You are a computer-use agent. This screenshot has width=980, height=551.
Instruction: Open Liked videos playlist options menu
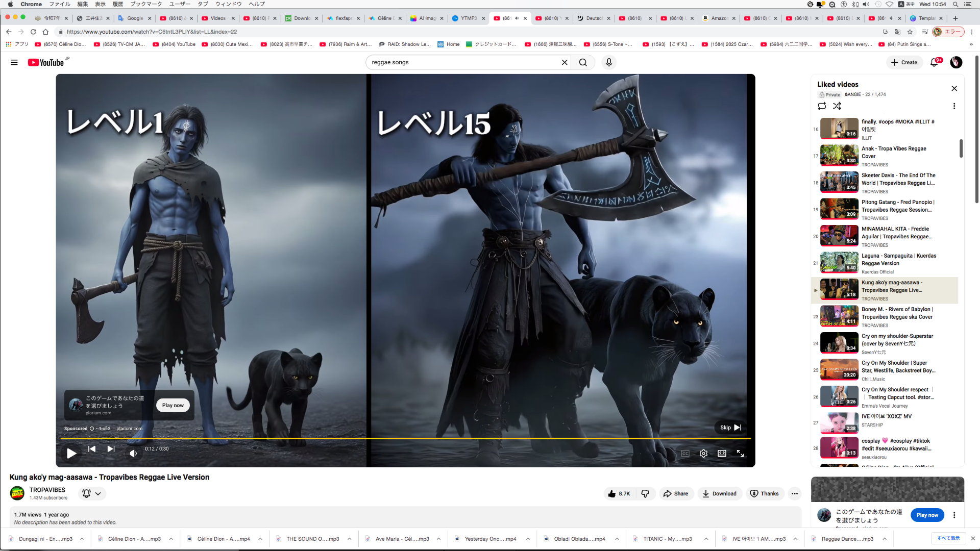pyautogui.click(x=954, y=106)
